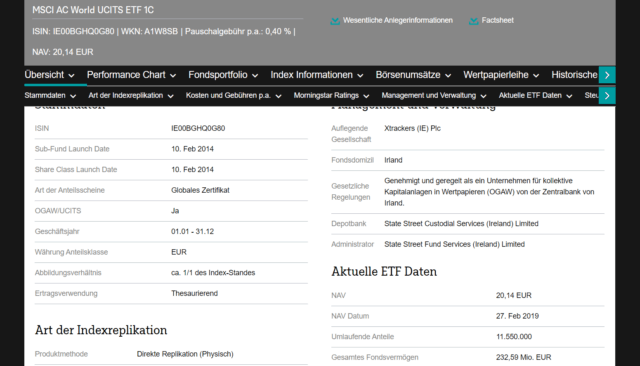Click the NAV table value 20,14 EUR
Screen dimensions: 640x366
coord(513,295)
